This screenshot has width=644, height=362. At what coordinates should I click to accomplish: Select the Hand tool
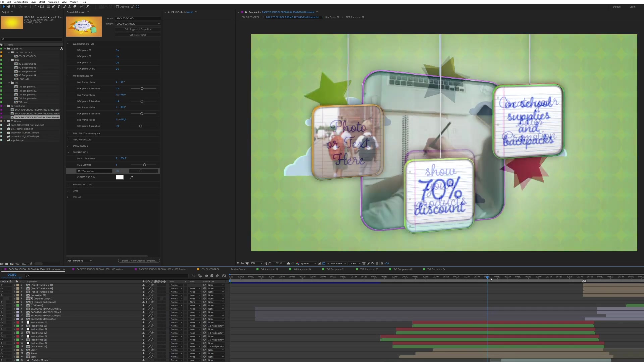(9, 6)
